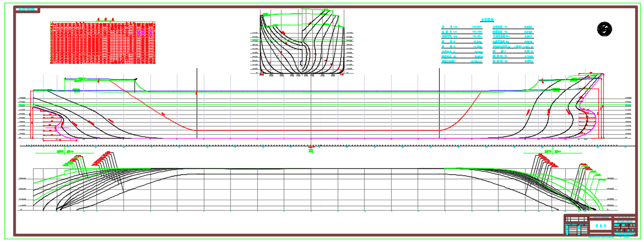Select the red midship bottom line in the profile view
This screenshot has height=242, width=644.
[318, 130]
